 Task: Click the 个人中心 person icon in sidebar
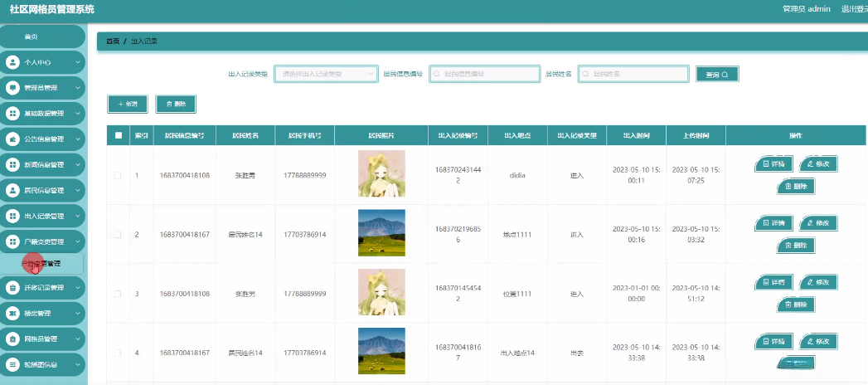pyautogui.click(x=12, y=62)
